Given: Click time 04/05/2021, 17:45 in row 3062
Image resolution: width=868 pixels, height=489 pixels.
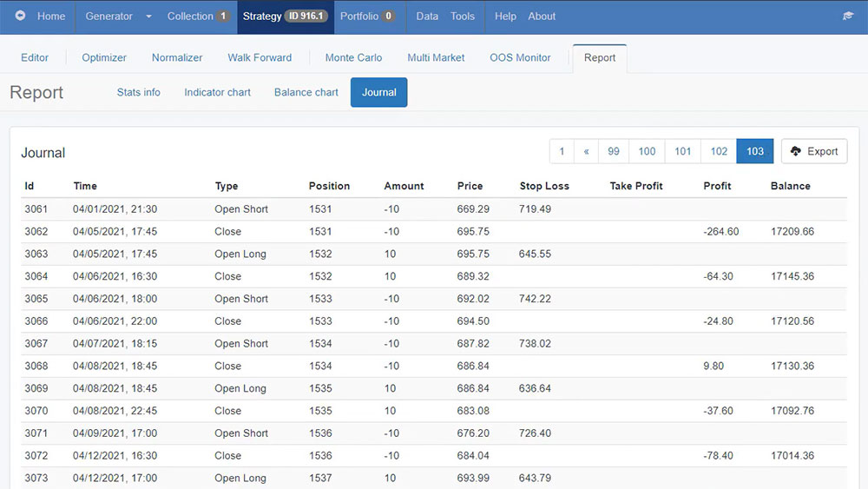Looking at the screenshot, I should click(x=115, y=232).
